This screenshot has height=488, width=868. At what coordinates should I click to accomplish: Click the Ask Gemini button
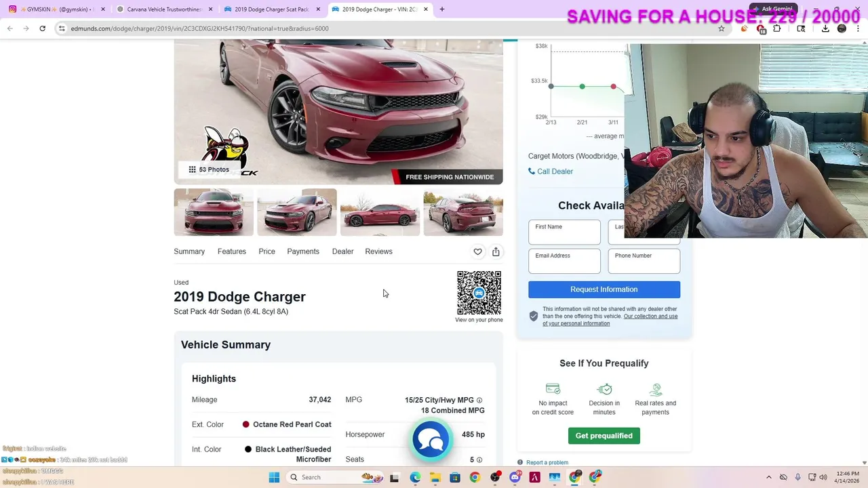[773, 9]
